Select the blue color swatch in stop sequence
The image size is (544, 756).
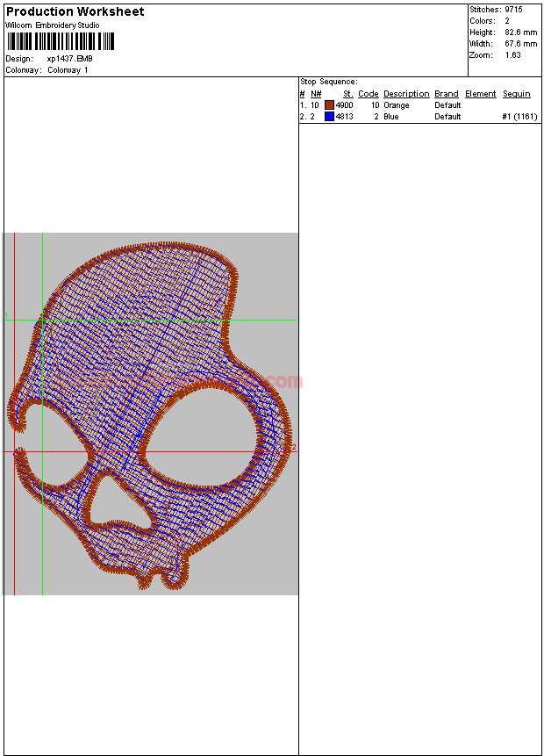329,116
